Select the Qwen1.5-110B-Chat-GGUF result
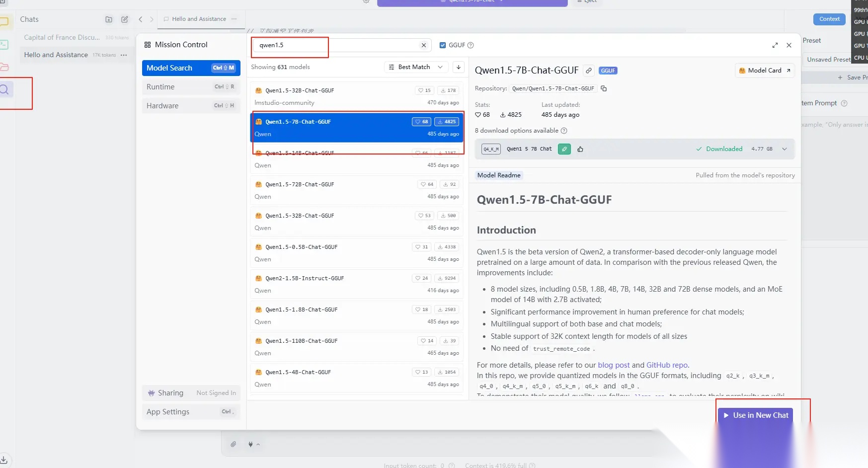 [x=357, y=347]
